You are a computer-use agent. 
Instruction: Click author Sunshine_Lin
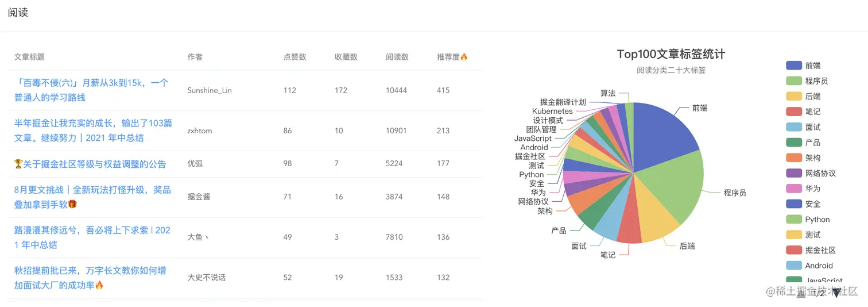[x=210, y=90]
